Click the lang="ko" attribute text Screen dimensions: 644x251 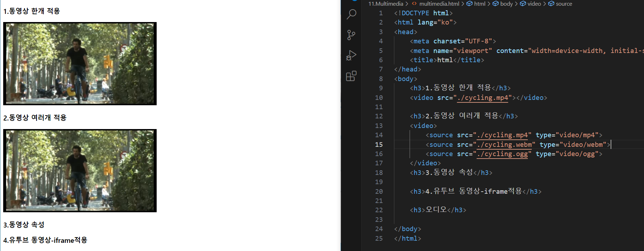pyautogui.click(x=435, y=22)
